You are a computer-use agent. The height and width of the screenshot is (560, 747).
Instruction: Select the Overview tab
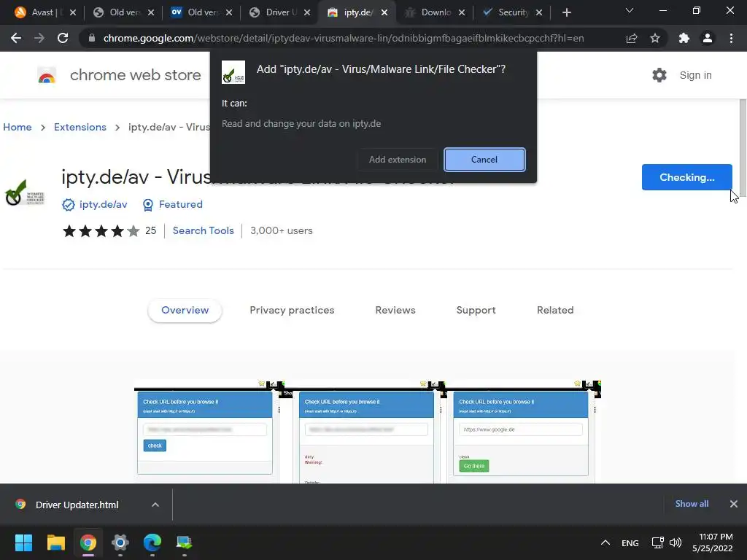(185, 310)
